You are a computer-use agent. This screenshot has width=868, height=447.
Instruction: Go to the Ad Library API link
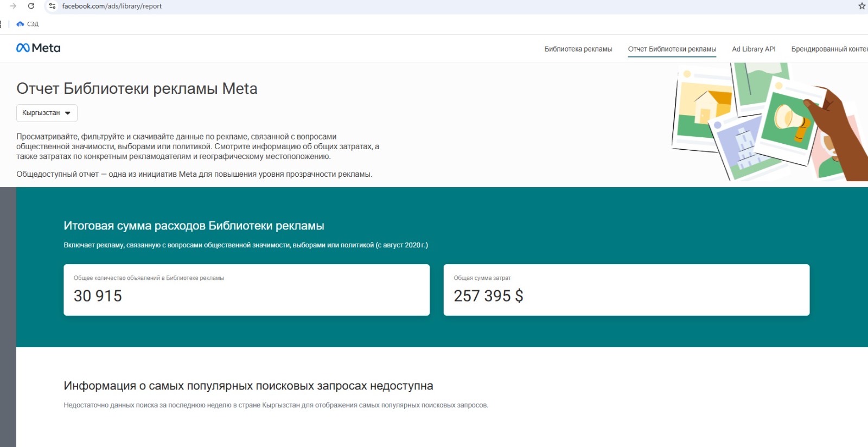pos(754,49)
